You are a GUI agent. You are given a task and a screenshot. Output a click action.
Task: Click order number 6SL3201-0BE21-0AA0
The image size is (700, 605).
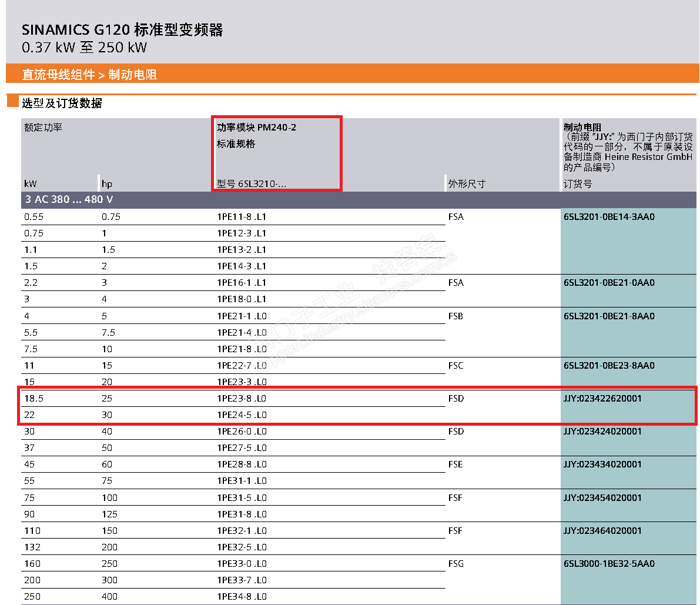point(609,283)
